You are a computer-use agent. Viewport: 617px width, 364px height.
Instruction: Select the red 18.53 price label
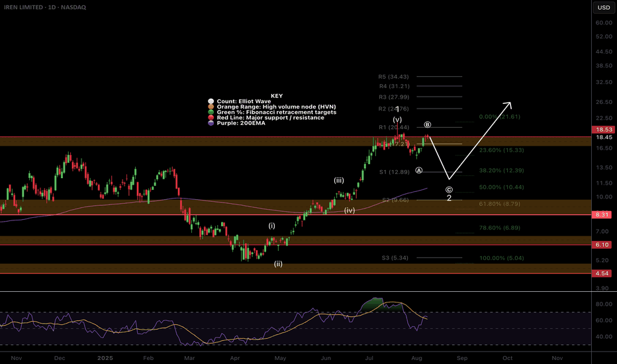coord(604,130)
